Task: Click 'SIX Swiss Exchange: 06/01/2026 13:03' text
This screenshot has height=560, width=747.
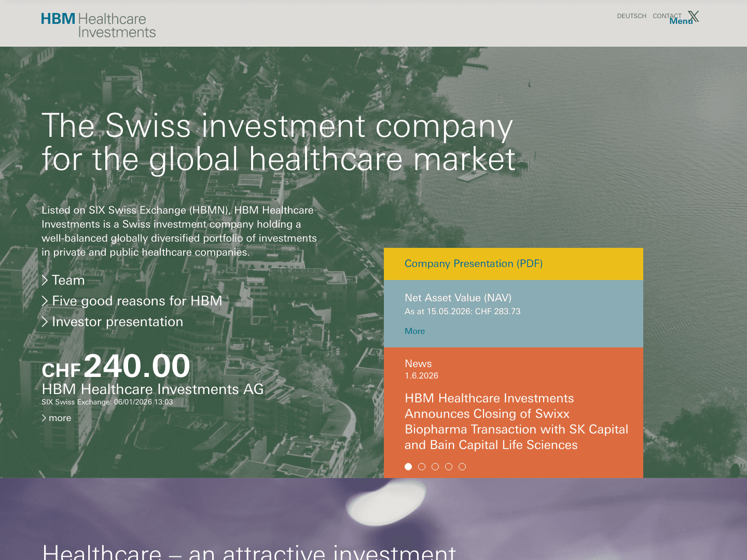Action: pos(107,402)
